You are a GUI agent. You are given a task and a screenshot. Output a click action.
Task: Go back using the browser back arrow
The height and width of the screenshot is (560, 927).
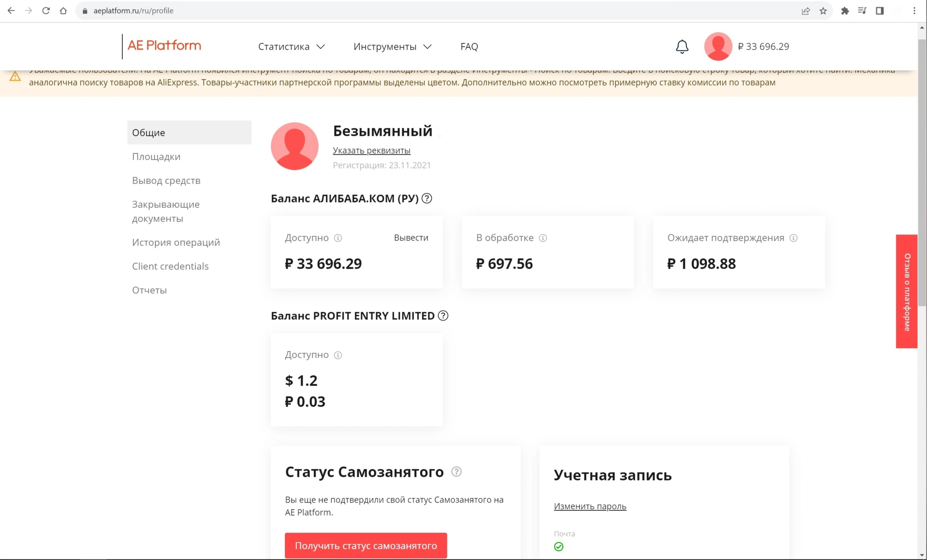coord(11,10)
